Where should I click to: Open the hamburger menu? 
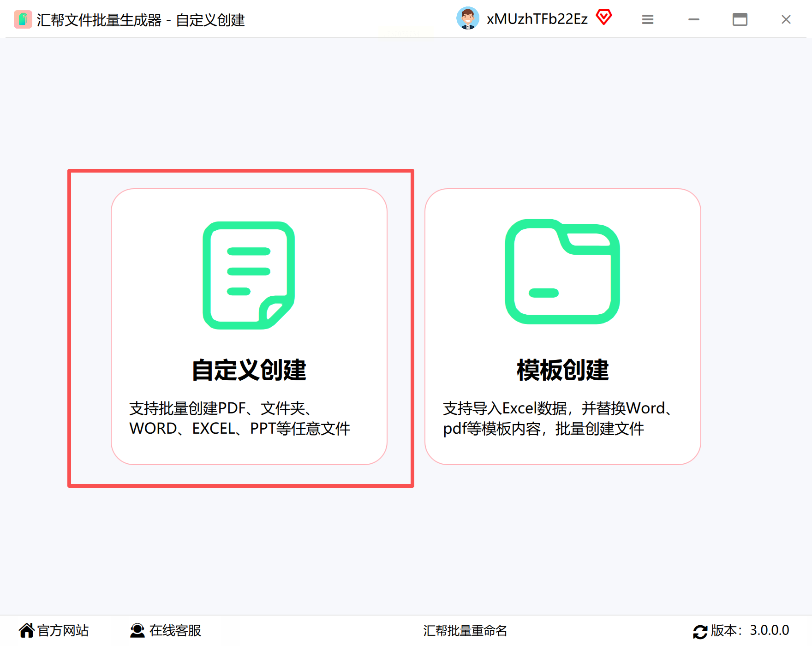pyautogui.click(x=648, y=19)
